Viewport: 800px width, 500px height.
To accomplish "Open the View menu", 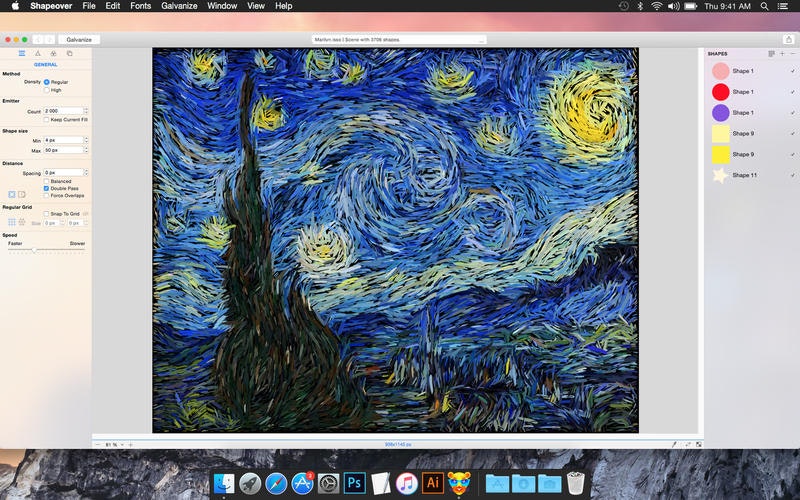I will pos(256,6).
